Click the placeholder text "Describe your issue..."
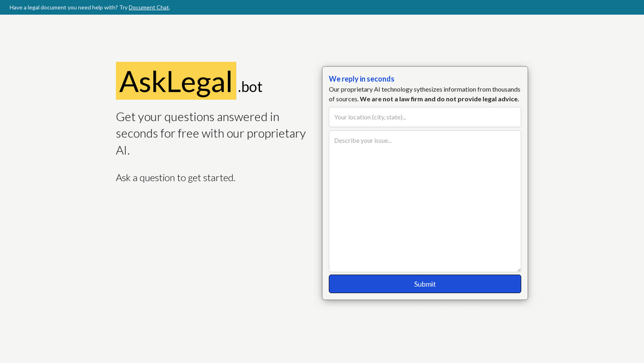Viewport: 644px width, 363px height. 363,140
